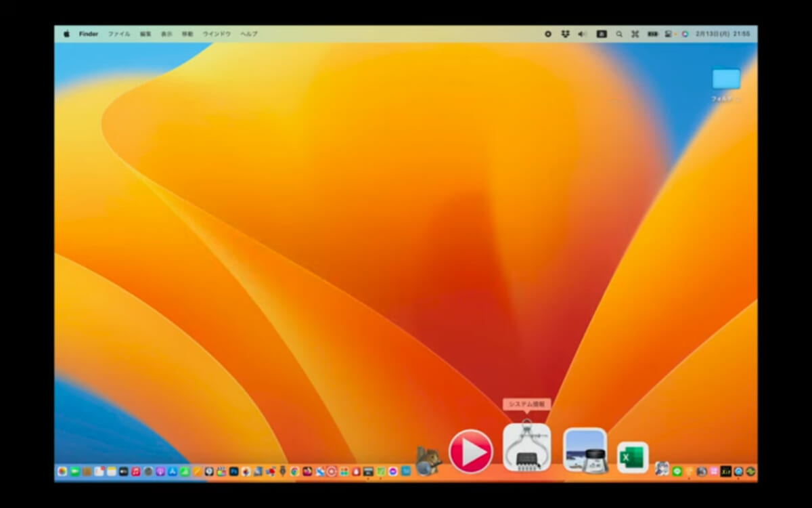Open the Dropbox menu bar icon
812x508 pixels.
(565, 34)
